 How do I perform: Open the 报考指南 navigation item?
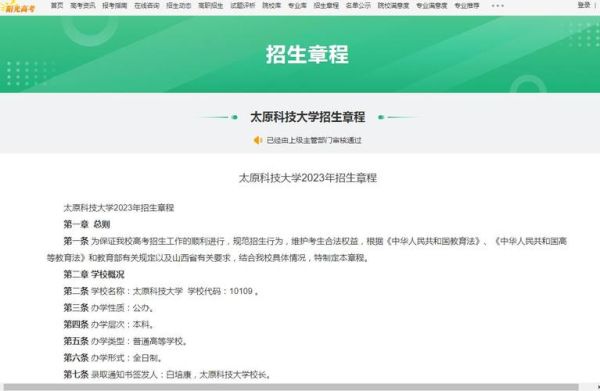coord(115,5)
